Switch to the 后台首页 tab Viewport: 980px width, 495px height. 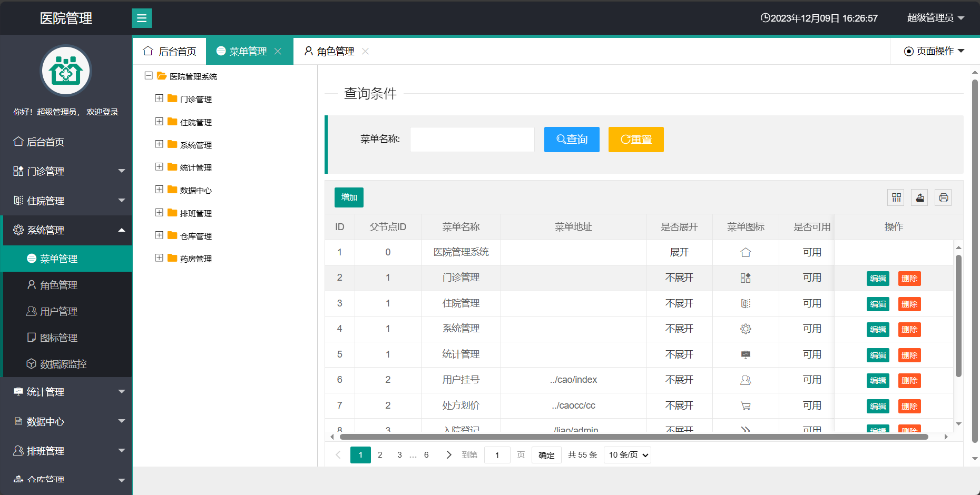[170, 51]
